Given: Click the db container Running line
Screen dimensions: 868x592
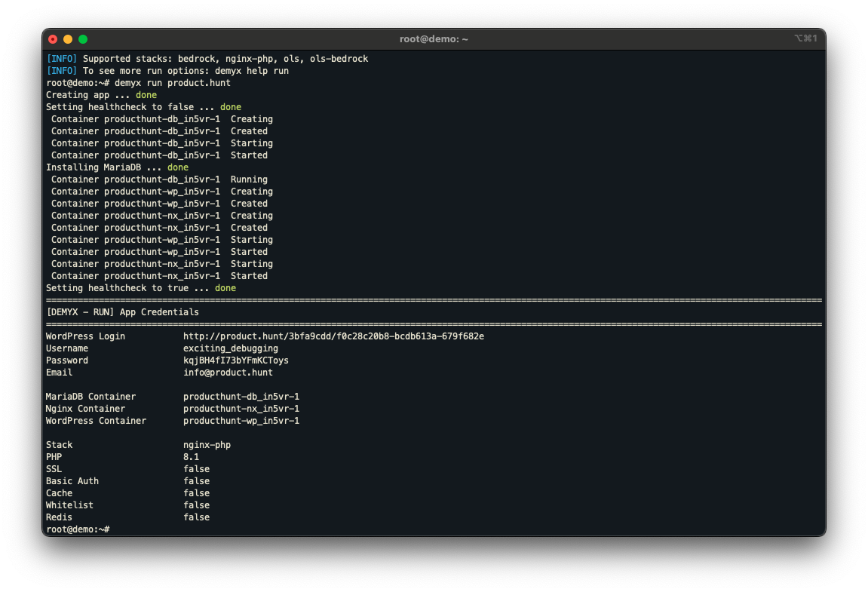Looking at the screenshot, I should coord(159,179).
